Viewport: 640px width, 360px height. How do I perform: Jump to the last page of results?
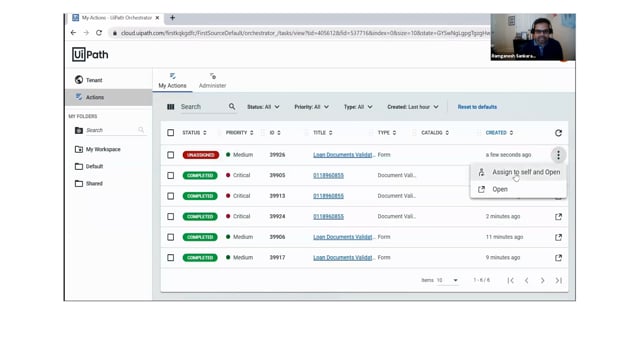[x=558, y=280]
